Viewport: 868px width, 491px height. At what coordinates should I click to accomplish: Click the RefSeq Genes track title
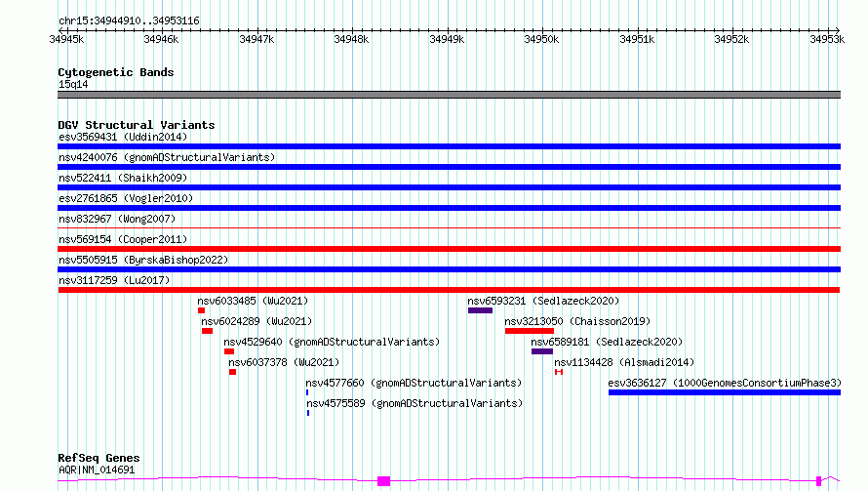point(99,458)
